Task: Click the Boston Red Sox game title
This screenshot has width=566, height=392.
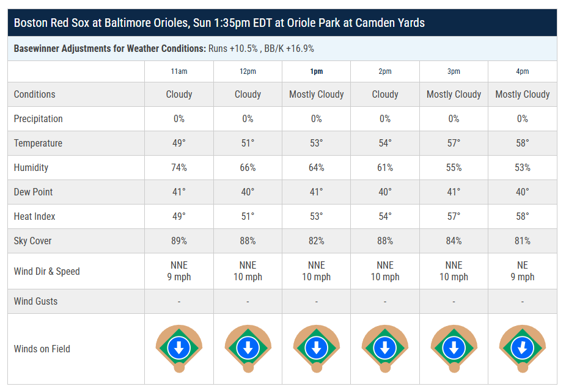Action: pyautogui.click(x=219, y=23)
